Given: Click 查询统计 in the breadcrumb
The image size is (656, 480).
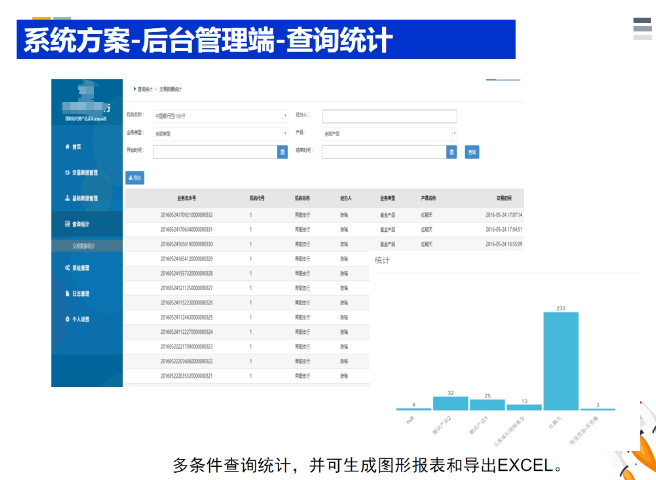Looking at the screenshot, I should point(145,89).
